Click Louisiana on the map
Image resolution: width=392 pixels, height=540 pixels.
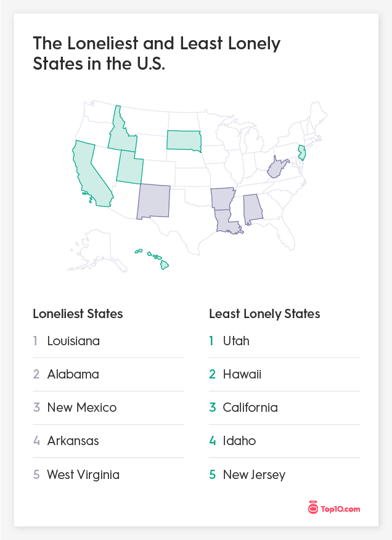tap(225, 221)
